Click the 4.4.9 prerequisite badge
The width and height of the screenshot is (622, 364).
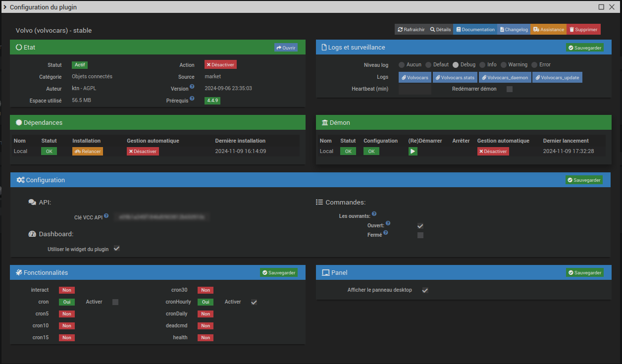(212, 100)
